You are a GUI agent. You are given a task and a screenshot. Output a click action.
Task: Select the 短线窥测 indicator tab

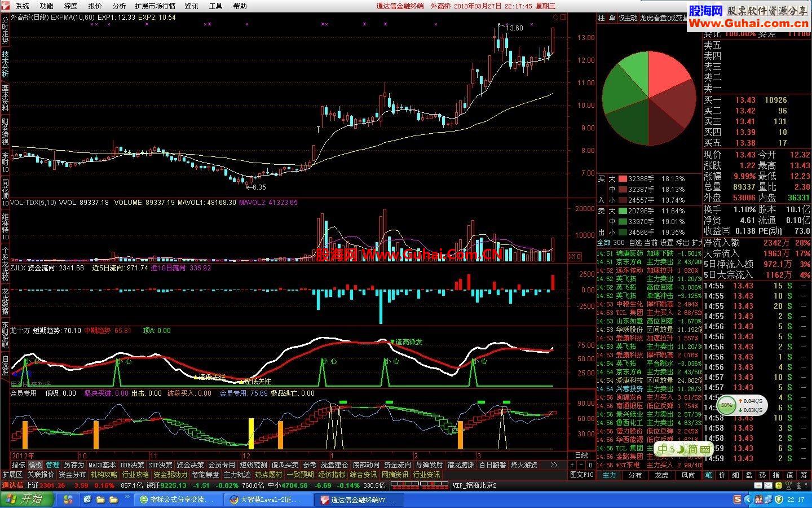253,465
